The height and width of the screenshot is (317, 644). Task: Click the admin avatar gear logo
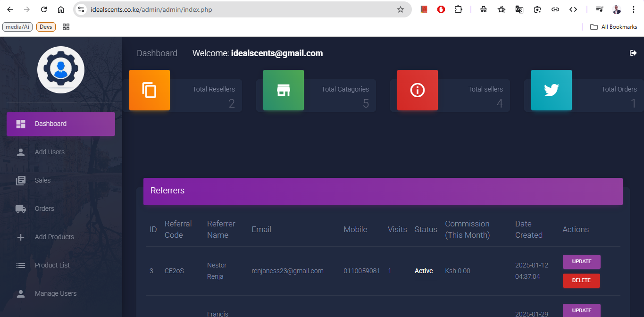tap(61, 69)
